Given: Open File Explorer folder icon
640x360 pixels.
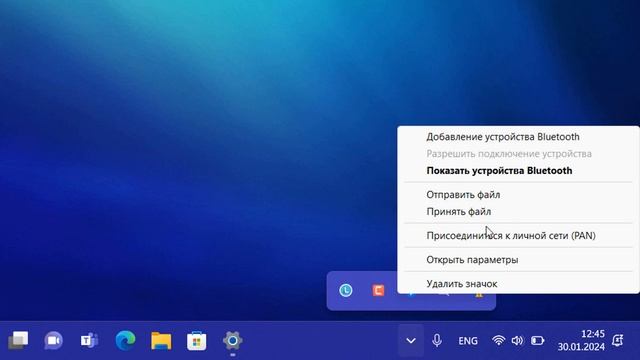Looking at the screenshot, I should (161, 340).
